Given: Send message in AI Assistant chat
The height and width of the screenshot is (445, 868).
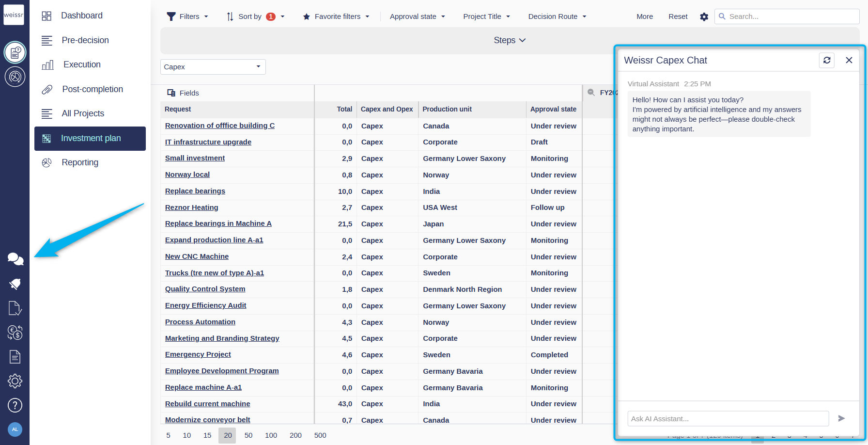Looking at the screenshot, I should point(841,418).
